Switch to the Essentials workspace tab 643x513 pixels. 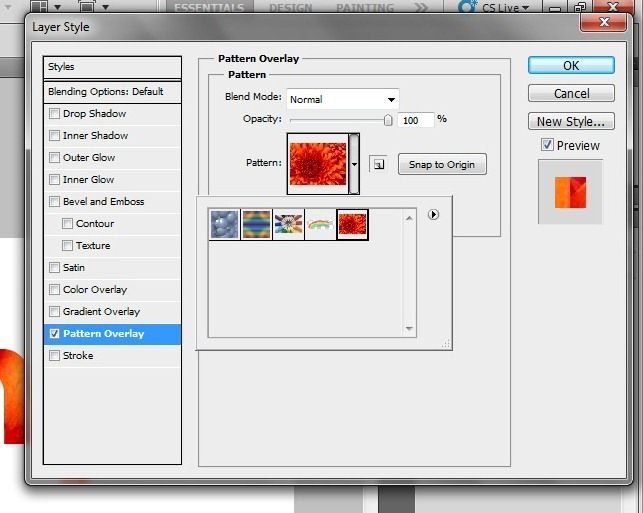(209, 8)
